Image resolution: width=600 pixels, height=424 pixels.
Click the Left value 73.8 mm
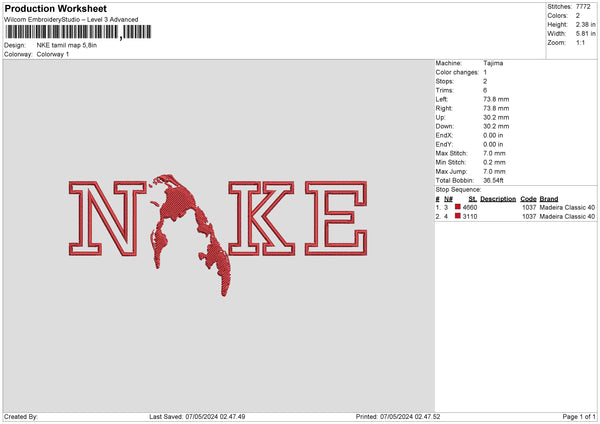pos(496,99)
